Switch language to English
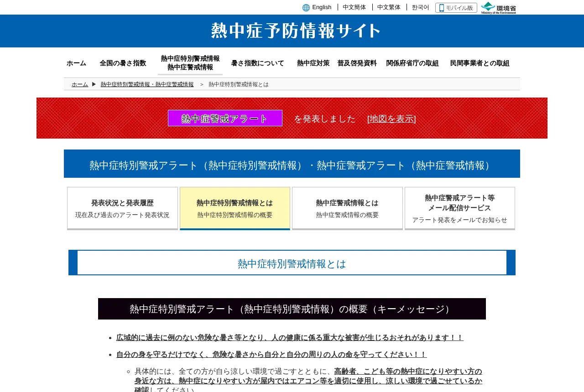This screenshot has height=392, width=584. (x=322, y=7)
